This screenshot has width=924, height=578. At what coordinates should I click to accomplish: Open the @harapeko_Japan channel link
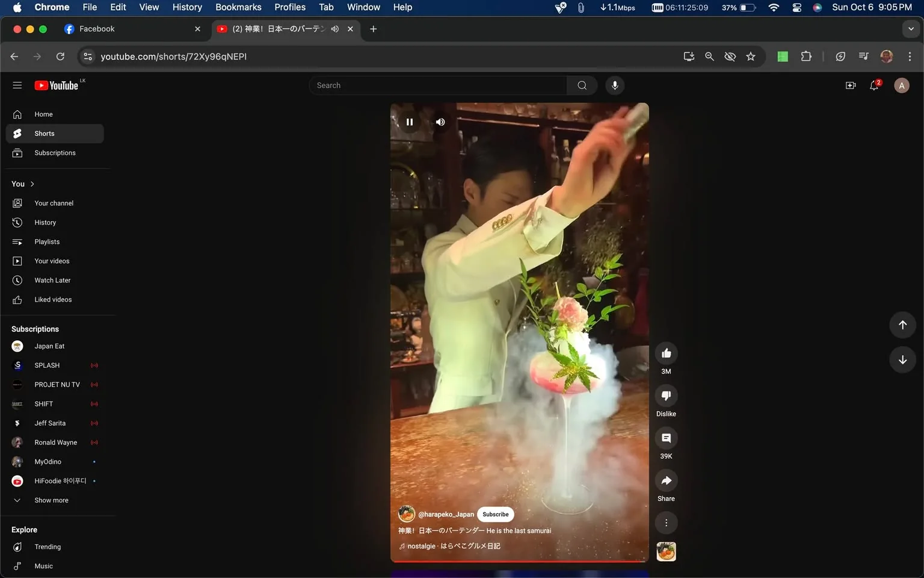coord(446,514)
